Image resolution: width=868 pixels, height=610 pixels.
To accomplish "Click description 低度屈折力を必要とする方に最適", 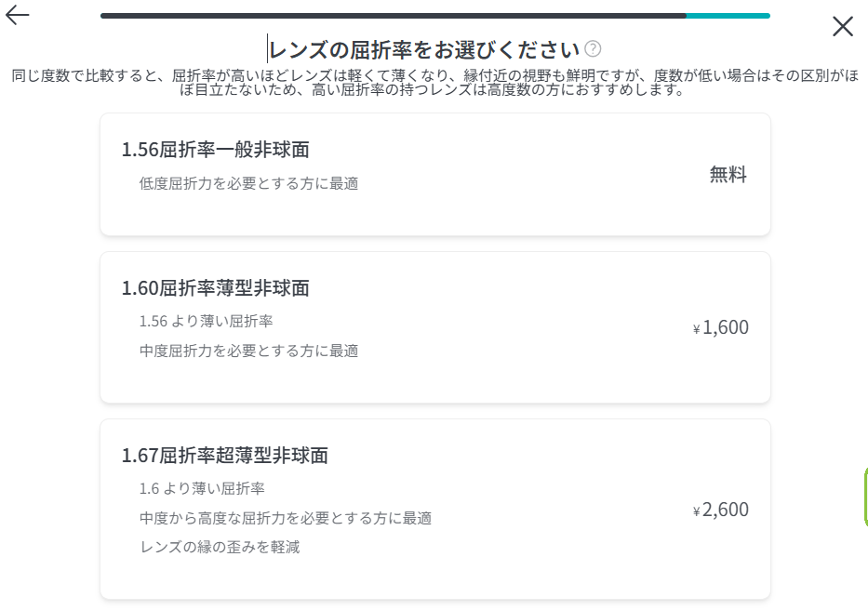I will (248, 183).
